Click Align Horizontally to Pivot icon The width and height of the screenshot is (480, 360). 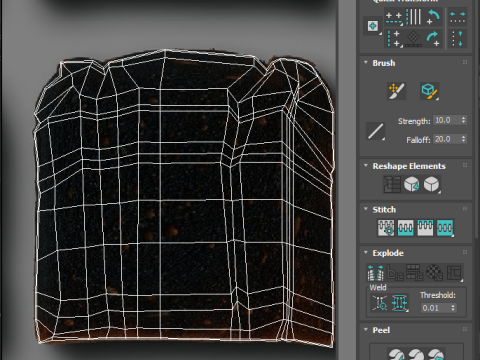394,17
